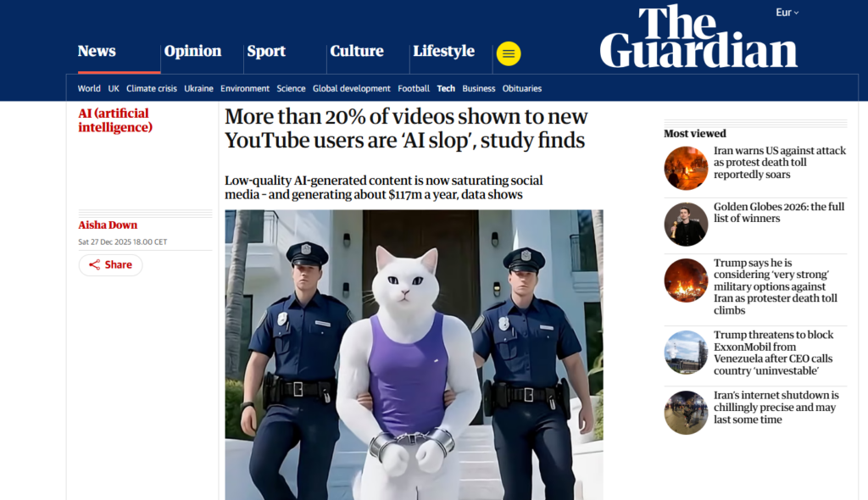The width and height of the screenshot is (868, 500).
Task: Open the handcuffed cat article image
Action: point(414,354)
